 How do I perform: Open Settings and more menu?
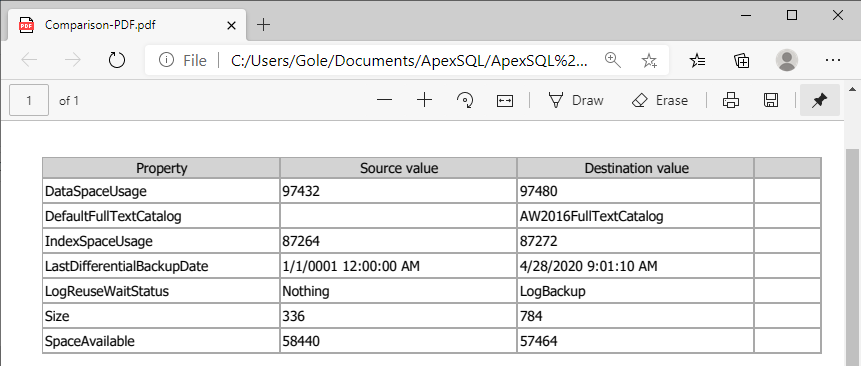click(x=833, y=60)
